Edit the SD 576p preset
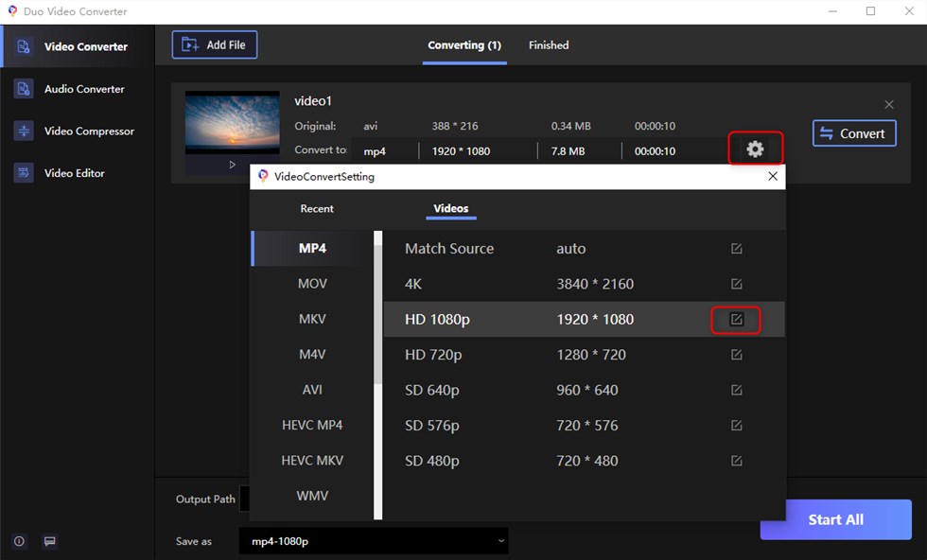This screenshot has height=560, width=927. click(736, 425)
